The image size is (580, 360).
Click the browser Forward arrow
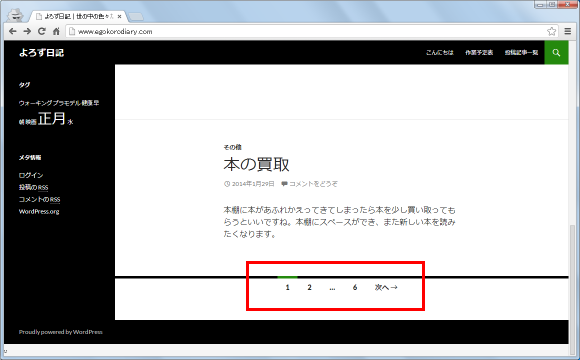[27, 31]
